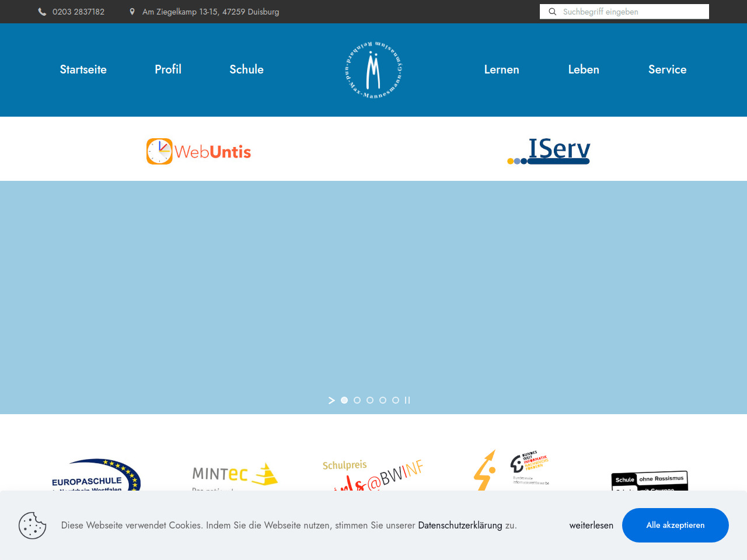Expand the Service menu

point(667,69)
